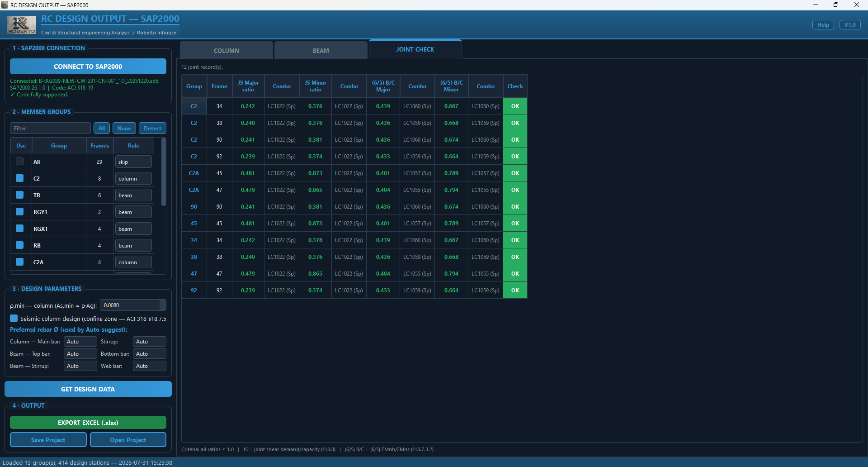Click the member groups list scrollbar
868x467 pixels.
(x=164, y=172)
